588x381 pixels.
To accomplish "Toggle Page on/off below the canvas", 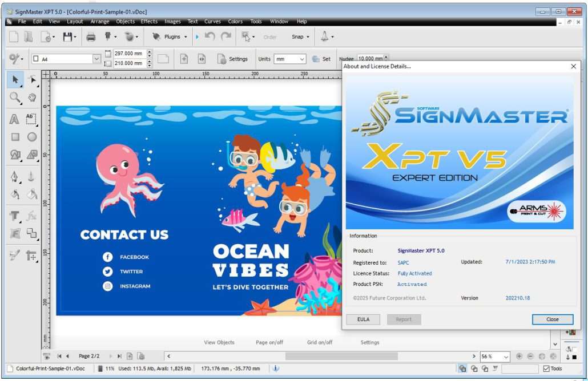I will (269, 342).
